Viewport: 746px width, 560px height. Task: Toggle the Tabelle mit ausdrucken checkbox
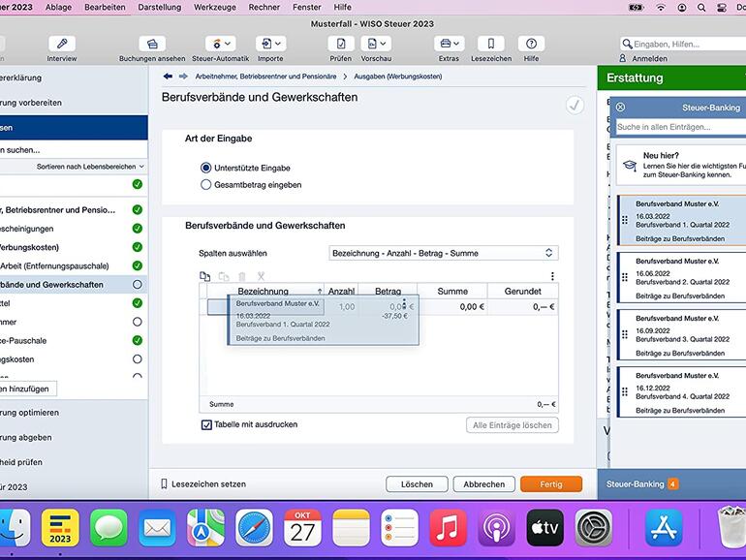point(206,424)
